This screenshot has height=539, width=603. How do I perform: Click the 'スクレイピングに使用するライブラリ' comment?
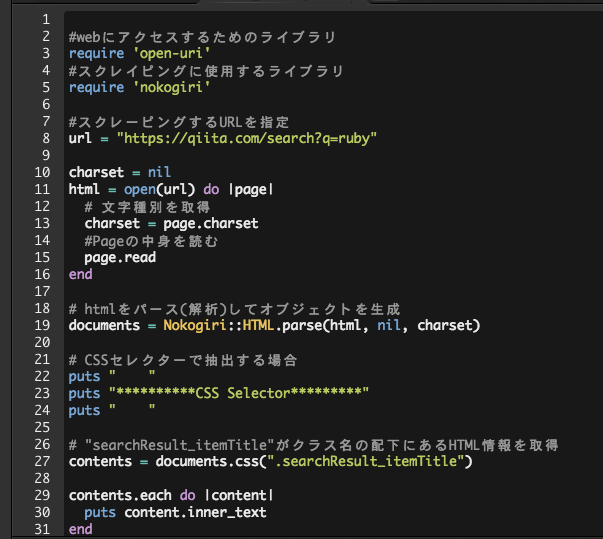pos(206,71)
